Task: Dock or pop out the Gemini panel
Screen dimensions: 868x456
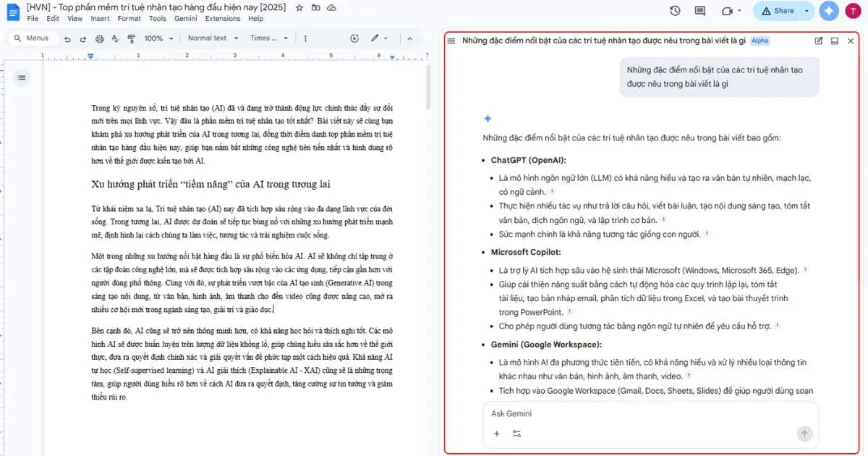Action: click(x=835, y=41)
